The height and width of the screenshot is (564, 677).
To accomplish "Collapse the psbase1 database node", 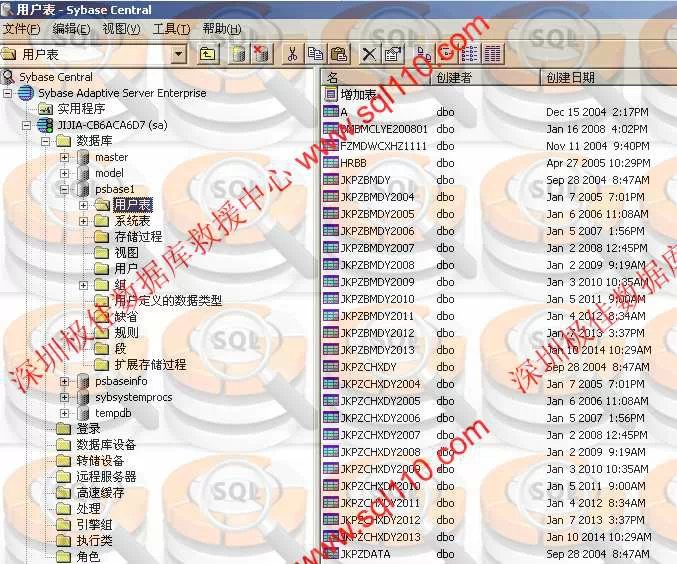I will coord(64,189).
